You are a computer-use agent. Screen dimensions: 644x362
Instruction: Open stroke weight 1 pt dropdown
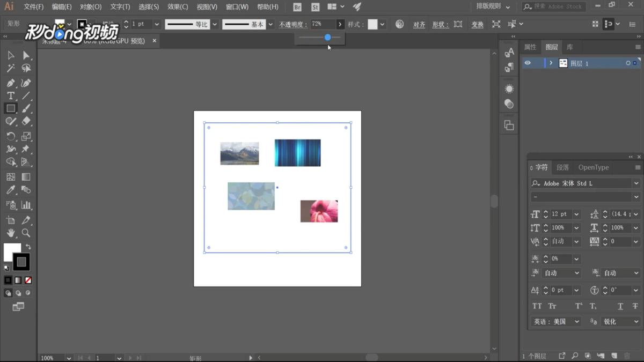click(x=157, y=24)
